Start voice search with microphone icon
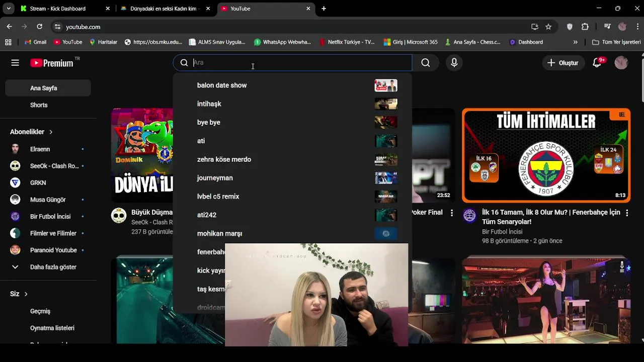 [x=454, y=63]
